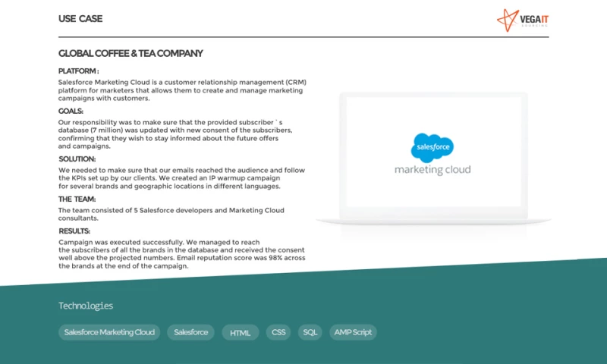
Task: Select the Salesforce Marketing Cloud tag
Action: [109, 332]
